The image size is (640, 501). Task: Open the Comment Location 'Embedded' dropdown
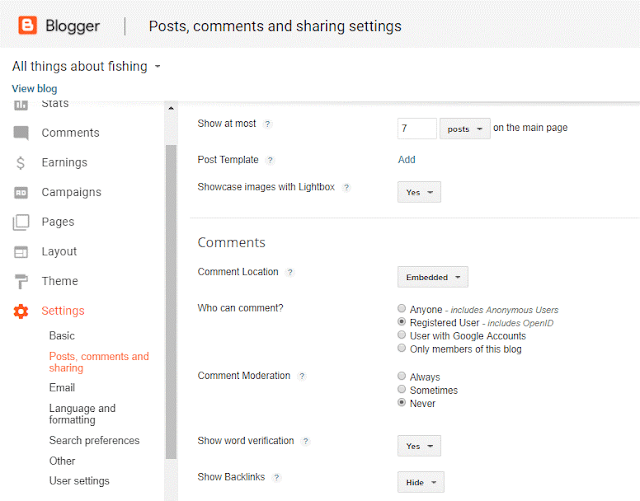click(x=432, y=277)
